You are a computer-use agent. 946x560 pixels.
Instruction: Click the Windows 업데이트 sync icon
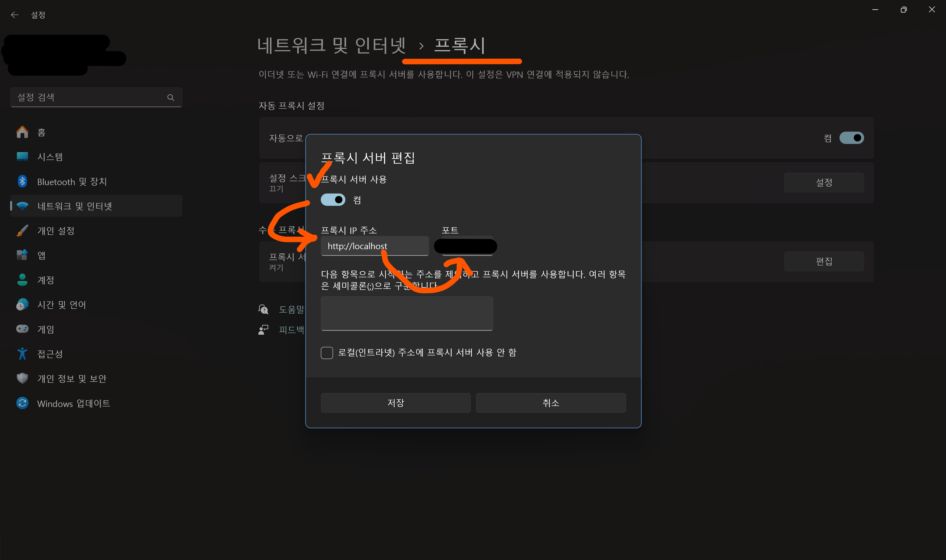click(22, 403)
